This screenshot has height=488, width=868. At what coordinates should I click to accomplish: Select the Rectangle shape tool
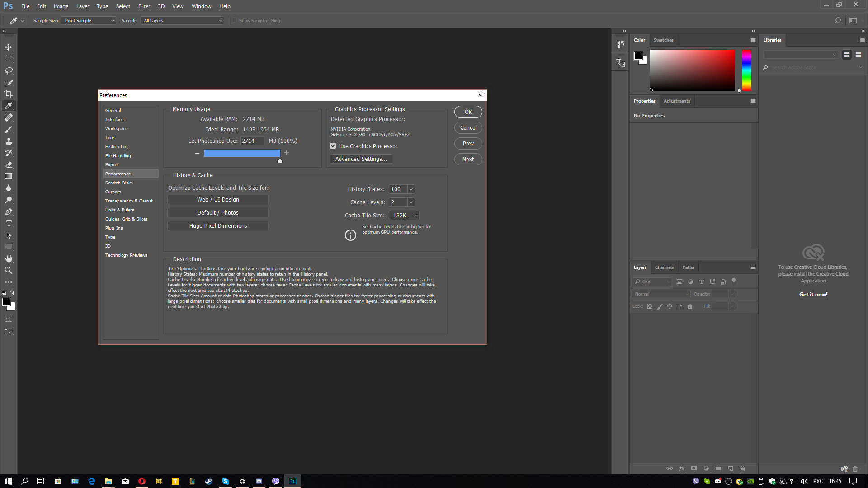tap(9, 247)
